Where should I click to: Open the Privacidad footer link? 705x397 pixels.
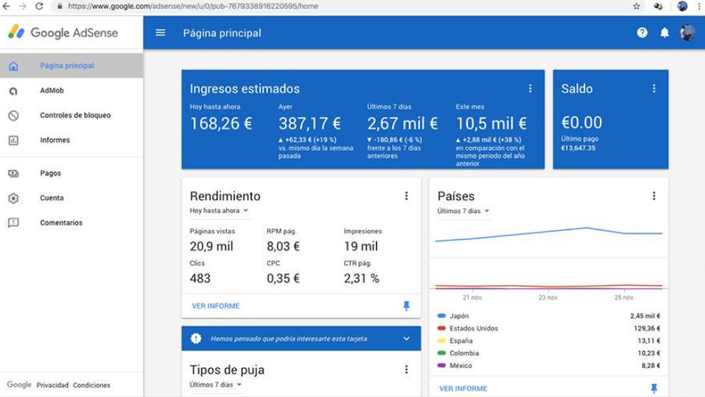(53, 385)
